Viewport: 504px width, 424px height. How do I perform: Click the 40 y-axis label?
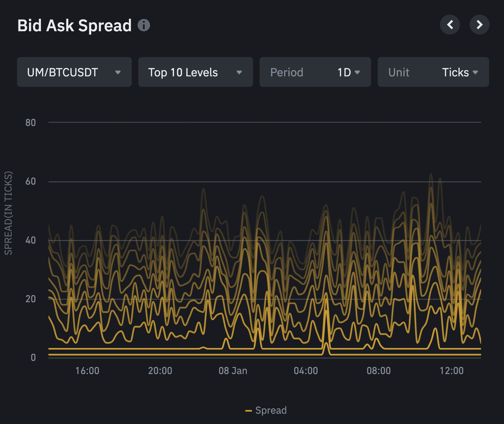click(31, 240)
